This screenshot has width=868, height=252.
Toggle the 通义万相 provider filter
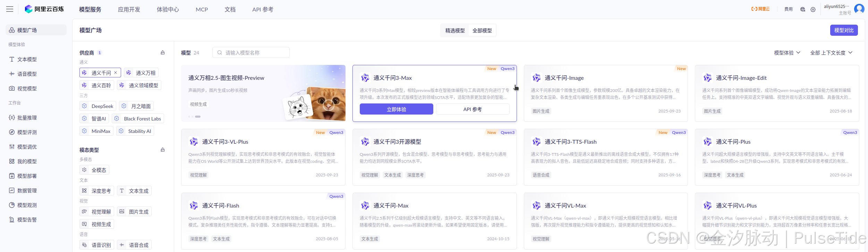pyautogui.click(x=141, y=73)
